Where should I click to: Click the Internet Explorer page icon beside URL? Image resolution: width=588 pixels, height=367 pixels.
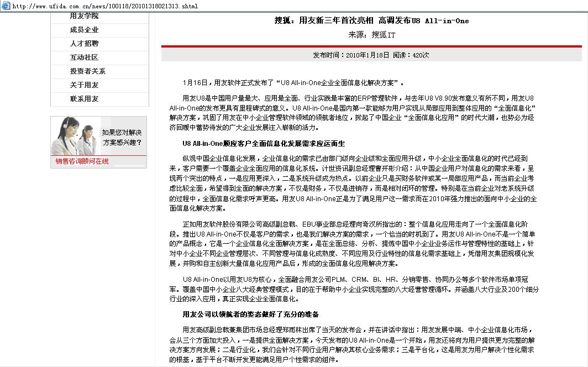click(6, 6)
